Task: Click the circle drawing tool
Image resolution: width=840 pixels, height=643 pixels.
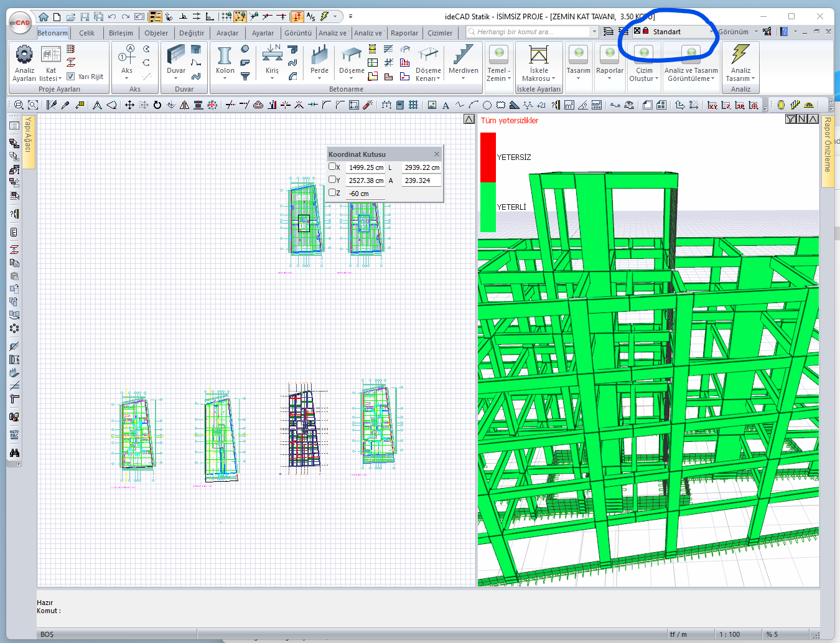Action: [487, 105]
